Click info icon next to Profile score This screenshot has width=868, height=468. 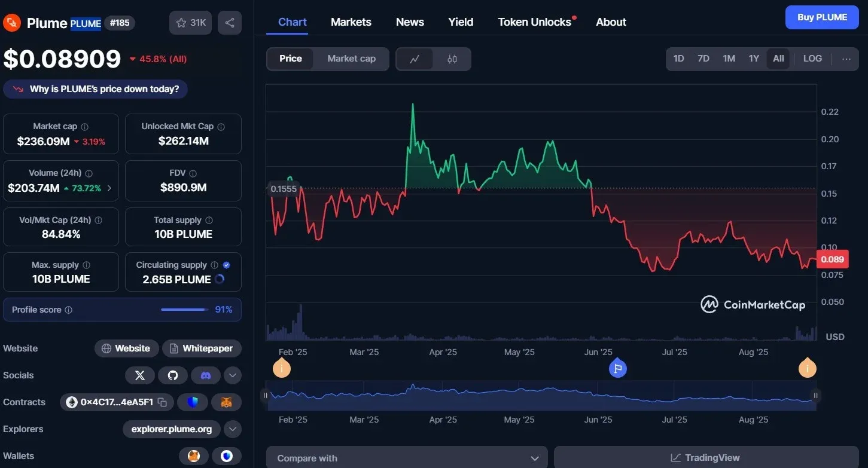[69, 310]
